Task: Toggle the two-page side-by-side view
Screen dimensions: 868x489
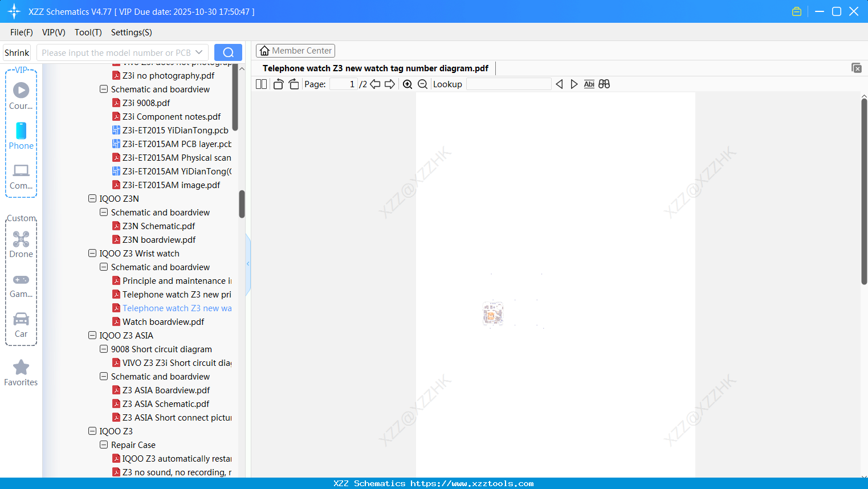Action: point(261,84)
